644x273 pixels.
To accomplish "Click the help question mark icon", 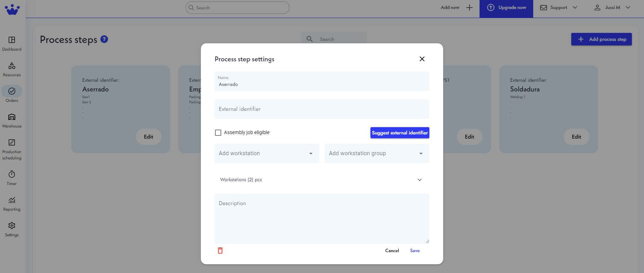I will (x=104, y=39).
